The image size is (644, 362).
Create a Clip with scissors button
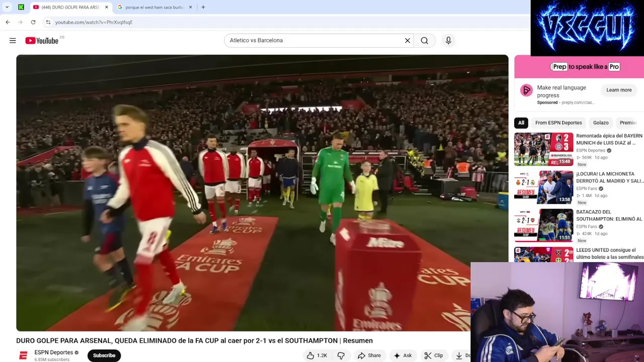tap(433, 355)
